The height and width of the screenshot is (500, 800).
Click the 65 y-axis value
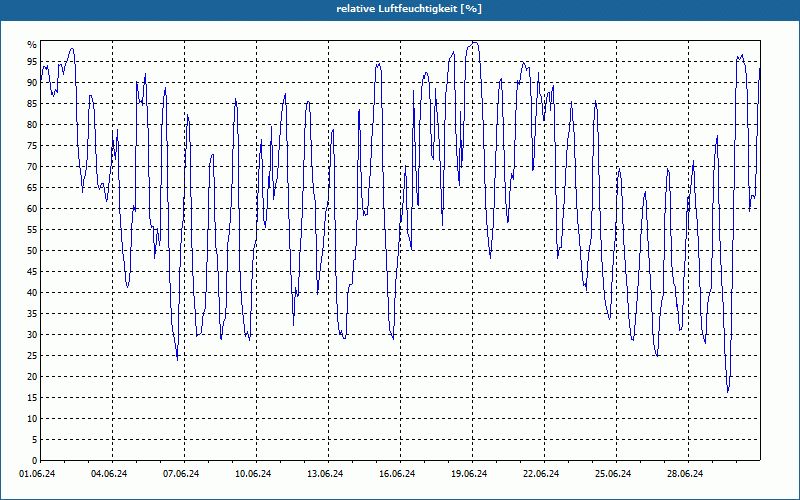point(32,188)
